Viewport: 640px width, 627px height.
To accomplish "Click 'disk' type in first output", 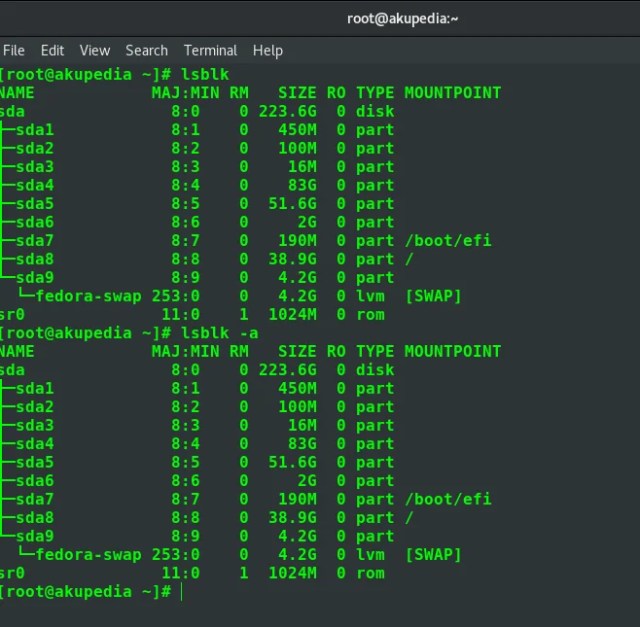I will tap(375, 111).
